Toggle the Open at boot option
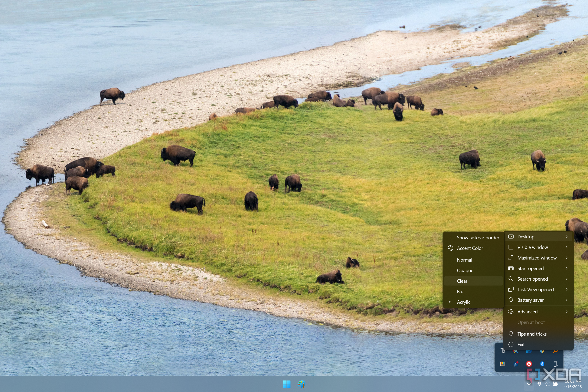The image size is (588, 392). 538,322
